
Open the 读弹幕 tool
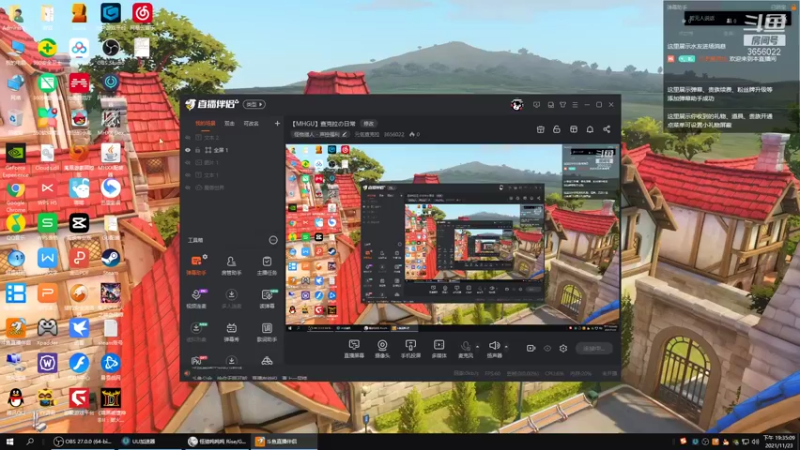click(266, 299)
